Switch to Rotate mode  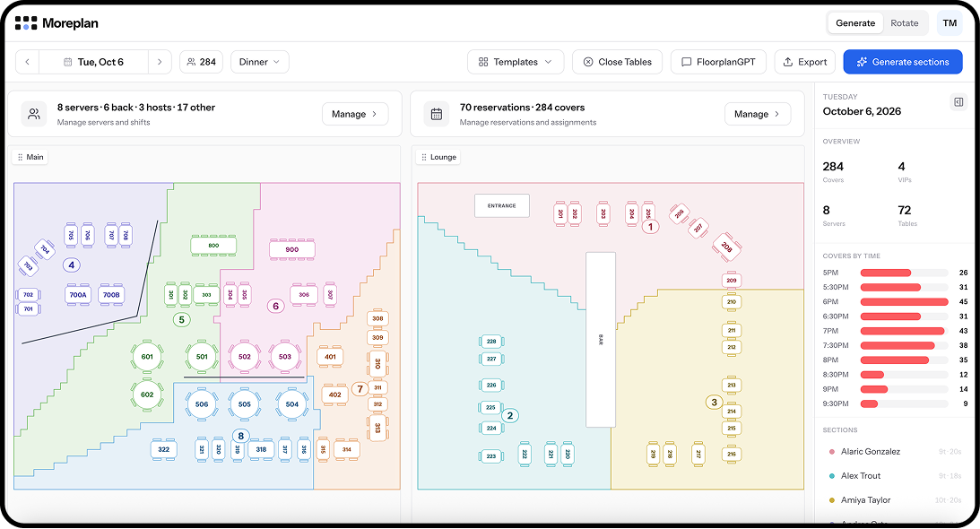point(905,23)
